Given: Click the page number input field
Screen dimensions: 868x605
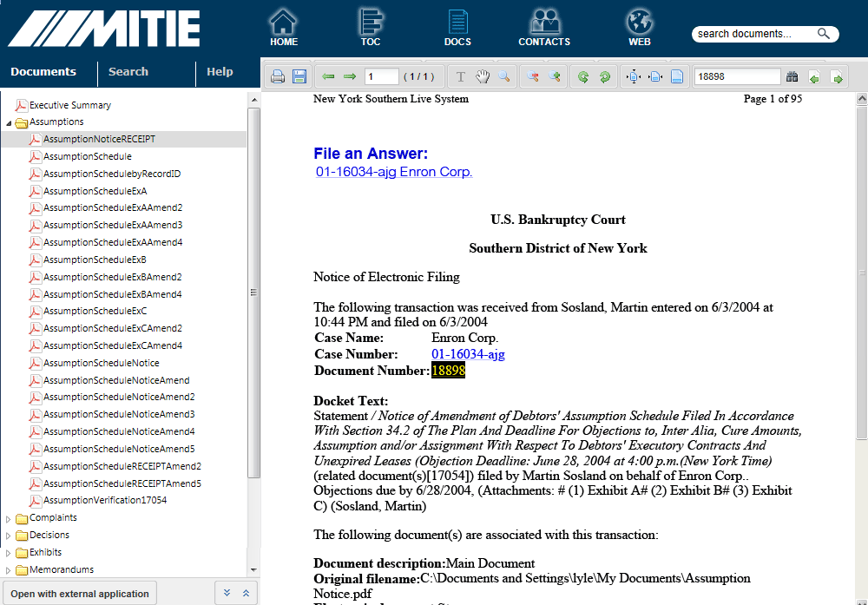Looking at the screenshot, I should (x=381, y=76).
